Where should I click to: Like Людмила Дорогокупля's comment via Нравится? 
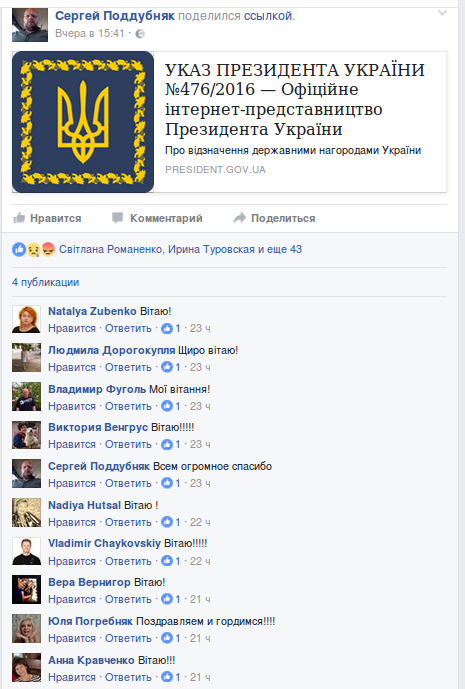[72, 367]
